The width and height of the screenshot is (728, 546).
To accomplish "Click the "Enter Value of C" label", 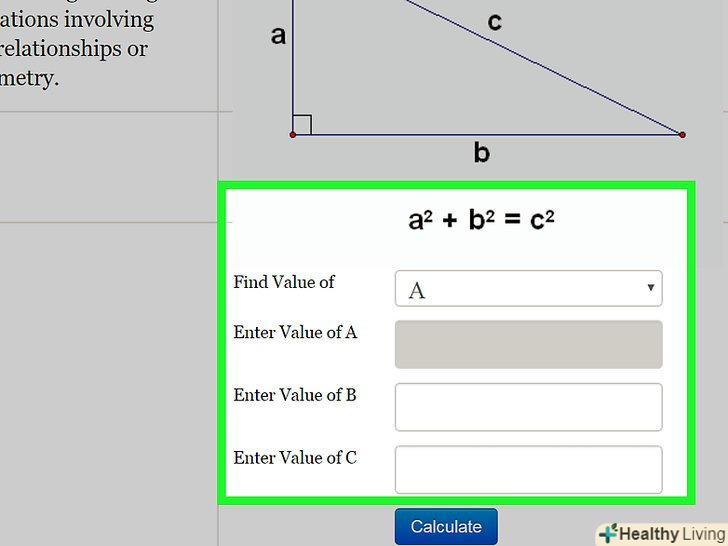I will pyautogui.click(x=295, y=458).
